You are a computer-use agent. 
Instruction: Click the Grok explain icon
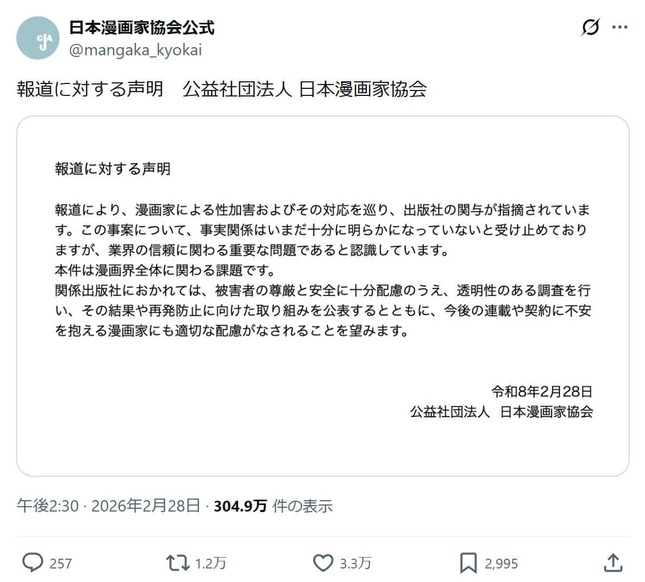pos(591,27)
